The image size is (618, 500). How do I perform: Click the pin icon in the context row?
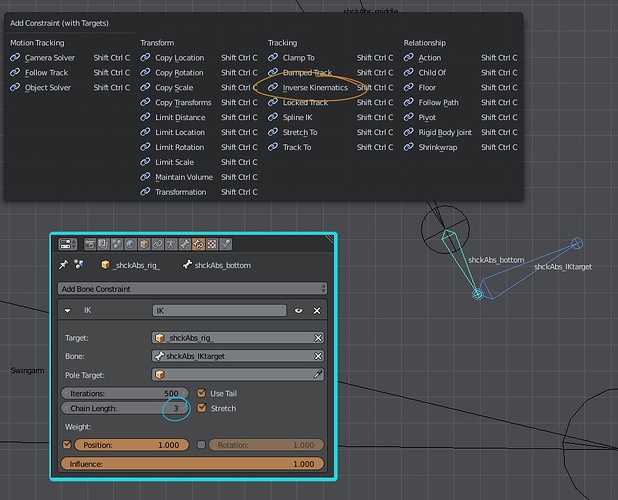click(x=63, y=265)
